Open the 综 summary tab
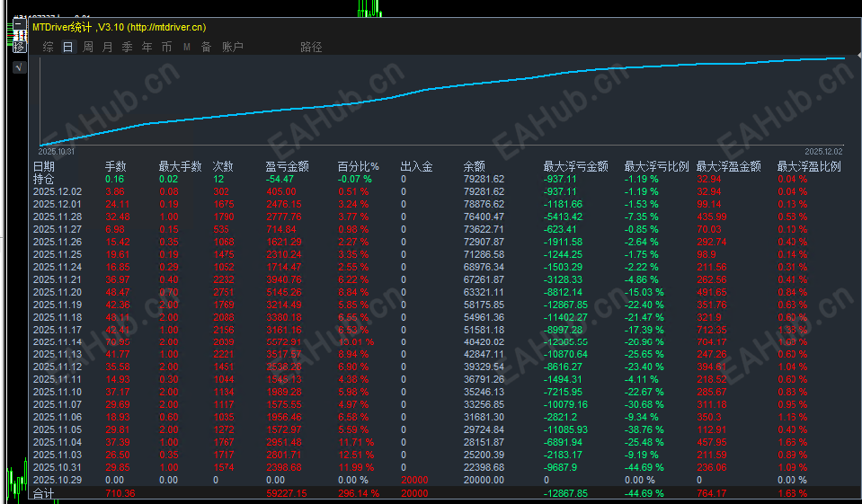Image resolution: width=862 pixels, height=504 pixels. click(x=49, y=48)
